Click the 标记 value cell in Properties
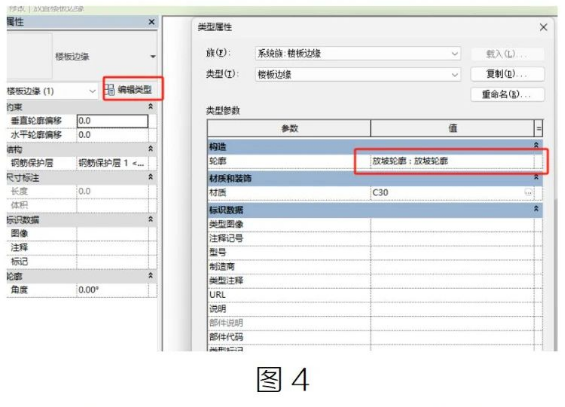Image resolution: width=565 pixels, height=407 pixels. [112, 261]
